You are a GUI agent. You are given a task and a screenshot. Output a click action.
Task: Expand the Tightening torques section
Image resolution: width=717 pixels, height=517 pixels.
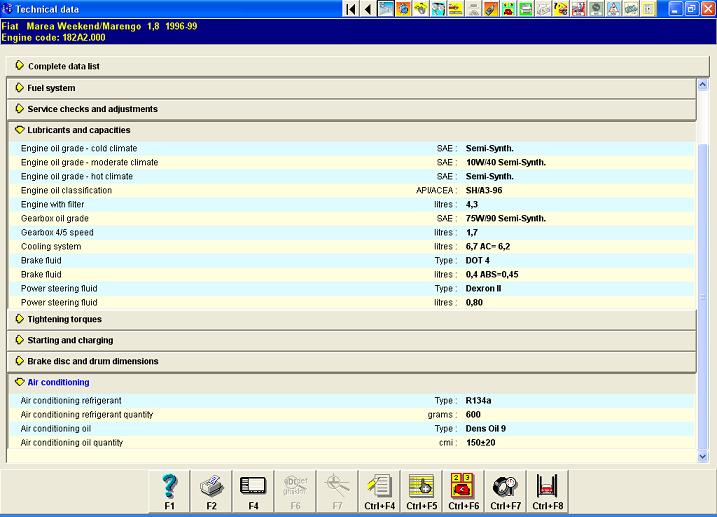(64, 319)
